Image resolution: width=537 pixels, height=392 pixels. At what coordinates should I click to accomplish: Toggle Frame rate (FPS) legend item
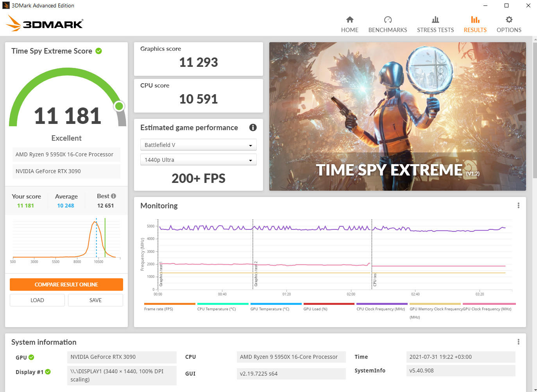(x=170, y=306)
